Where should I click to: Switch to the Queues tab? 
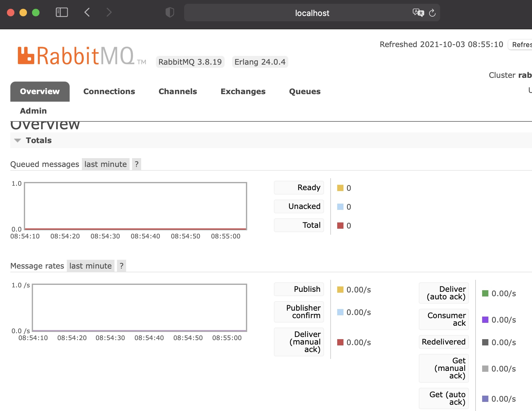304,91
